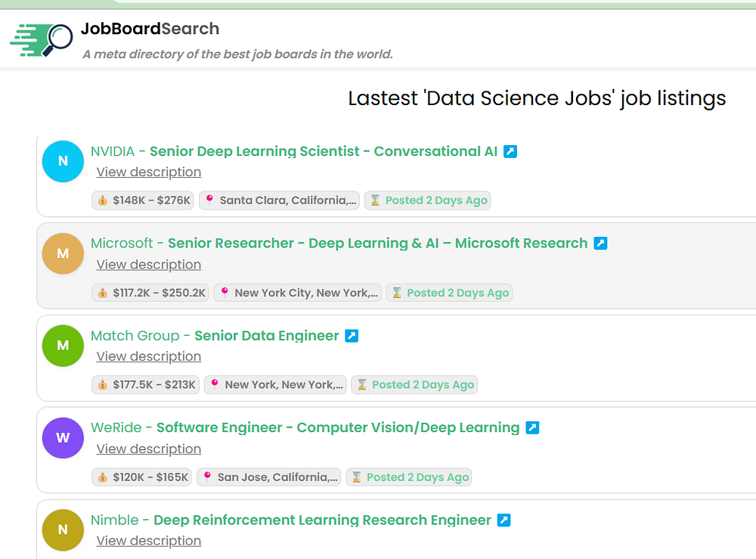Click external link icon beside Senior Data Engineer

(x=352, y=336)
